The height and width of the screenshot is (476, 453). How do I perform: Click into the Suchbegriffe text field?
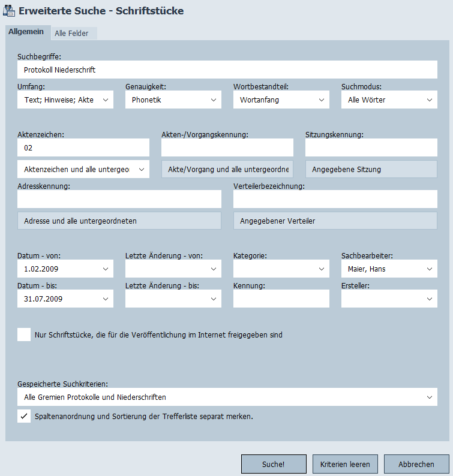tap(227, 70)
